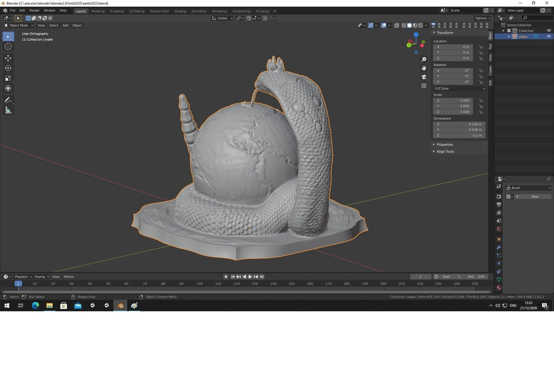Activate the Scale tool
The width and height of the screenshot is (554, 392).
8,78
